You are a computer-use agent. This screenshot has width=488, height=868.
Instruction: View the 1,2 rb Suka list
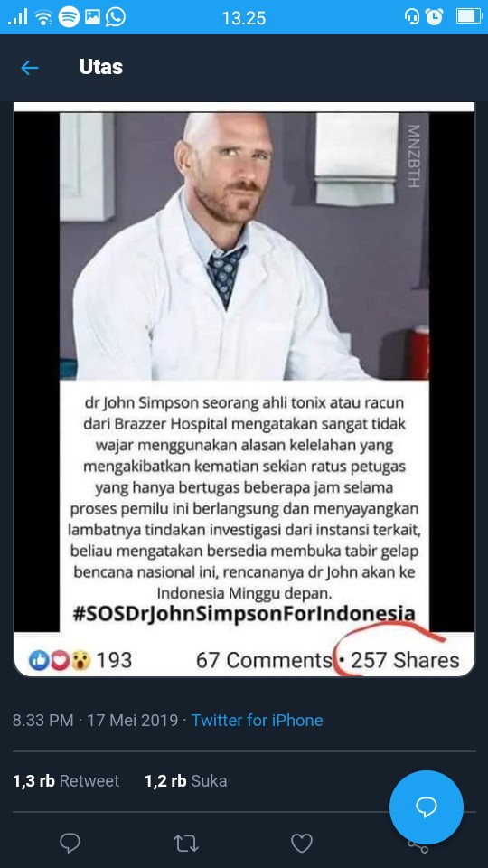[185, 781]
